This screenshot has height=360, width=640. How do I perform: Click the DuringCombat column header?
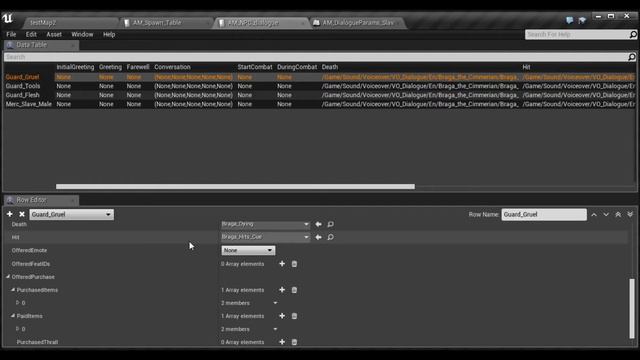coord(297,67)
